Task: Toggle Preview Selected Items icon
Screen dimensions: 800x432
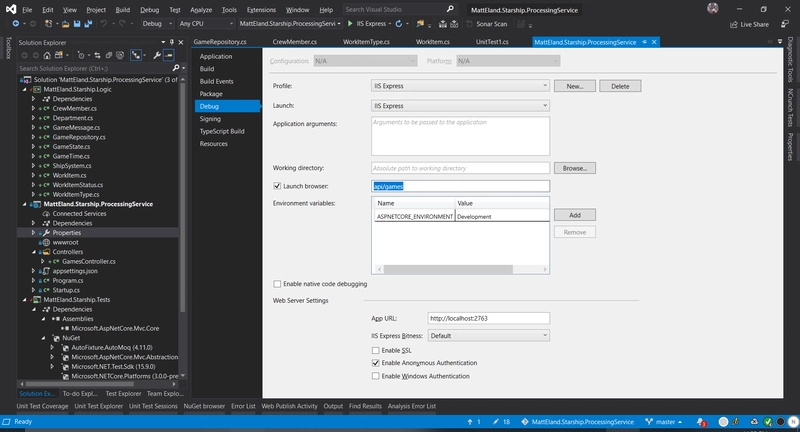Action: pyautogui.click(x=169, y=55)
